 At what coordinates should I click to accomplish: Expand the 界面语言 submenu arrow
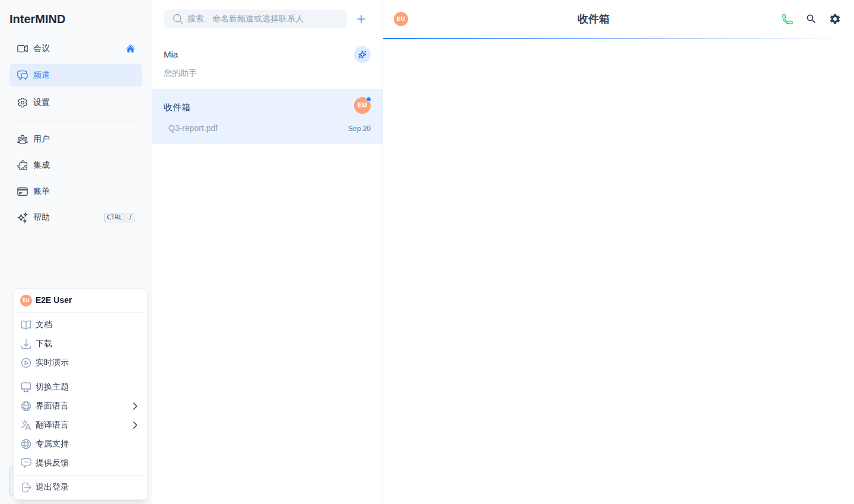pos(135,406)
